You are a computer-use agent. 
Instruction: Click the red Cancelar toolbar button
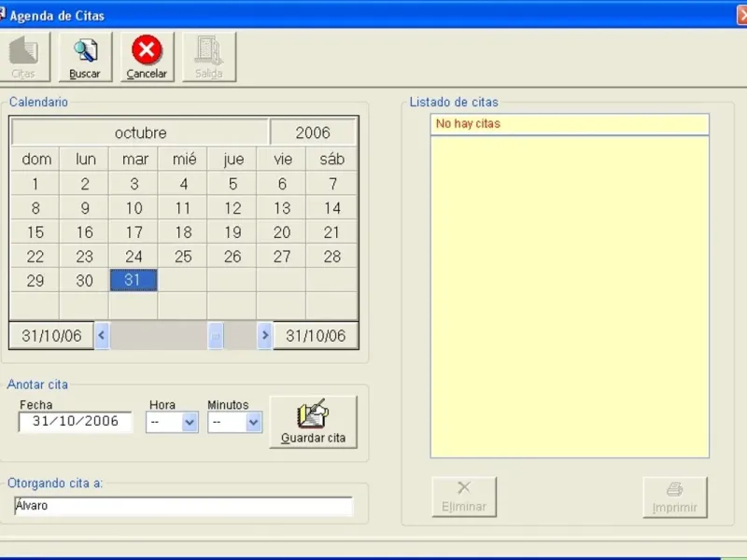click(147, 57)
